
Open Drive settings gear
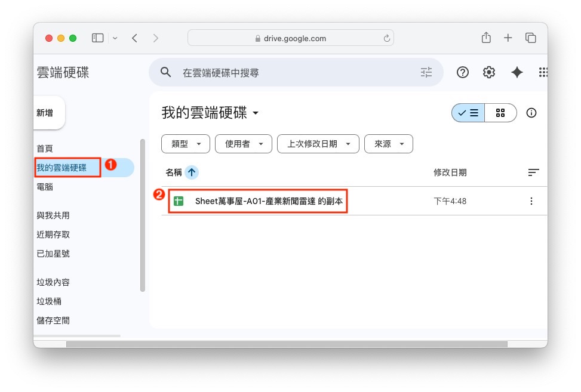488,72
